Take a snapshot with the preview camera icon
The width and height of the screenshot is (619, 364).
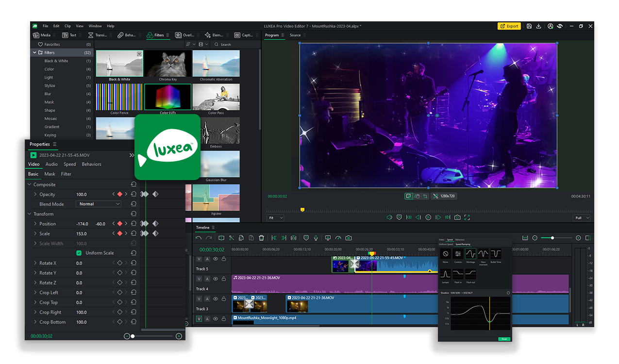457,217
